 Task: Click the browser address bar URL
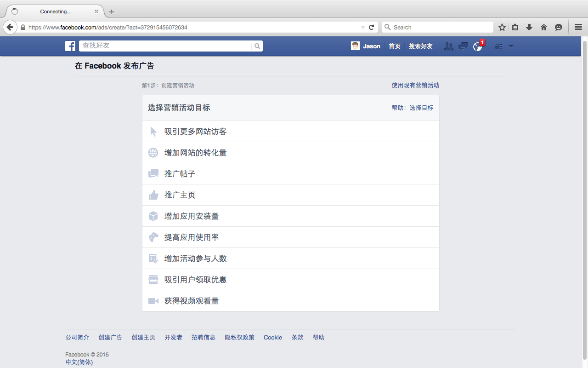point(108,27)
